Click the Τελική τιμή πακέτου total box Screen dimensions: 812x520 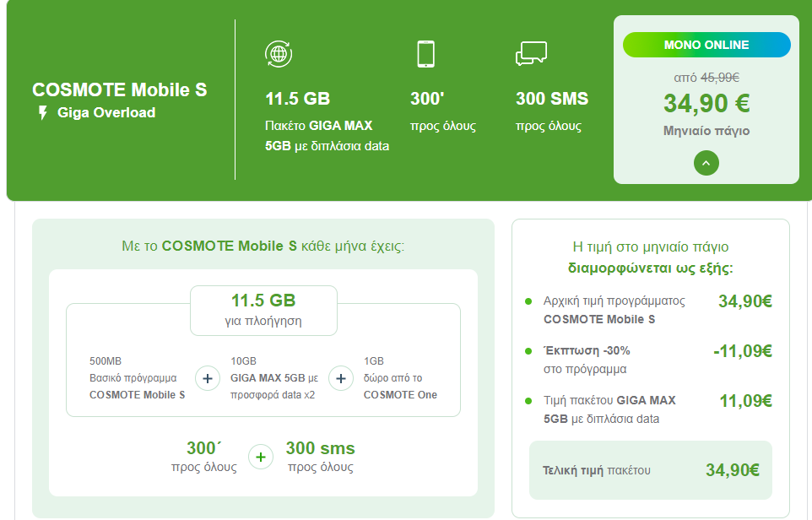[x=651, y=470]
